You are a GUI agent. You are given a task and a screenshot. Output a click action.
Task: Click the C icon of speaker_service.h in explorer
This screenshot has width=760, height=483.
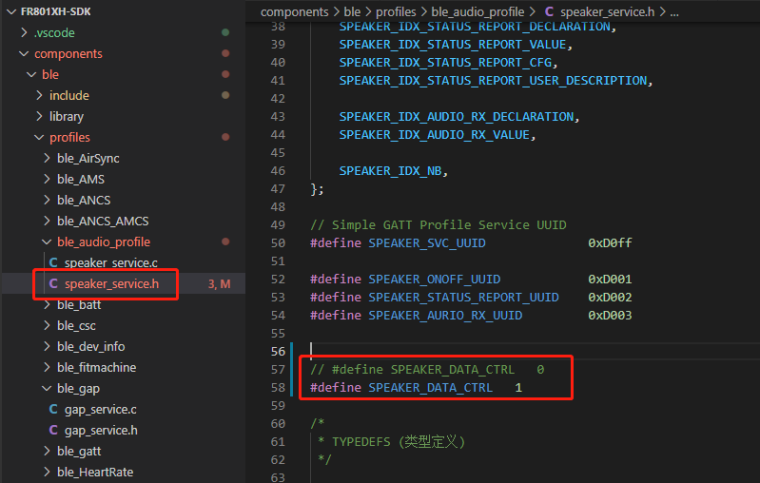click(53, 284)
